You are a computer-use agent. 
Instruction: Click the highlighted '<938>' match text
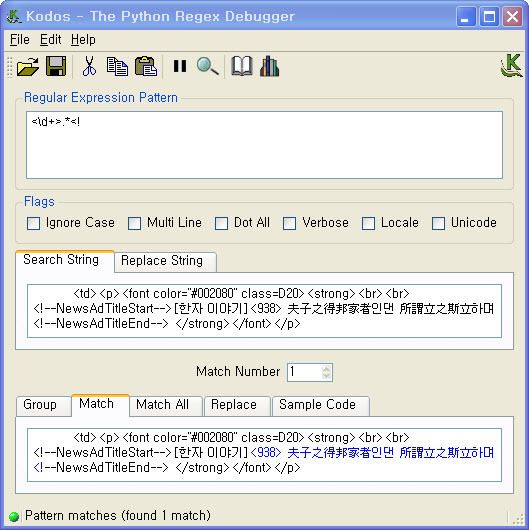click(x=266, y=453)
